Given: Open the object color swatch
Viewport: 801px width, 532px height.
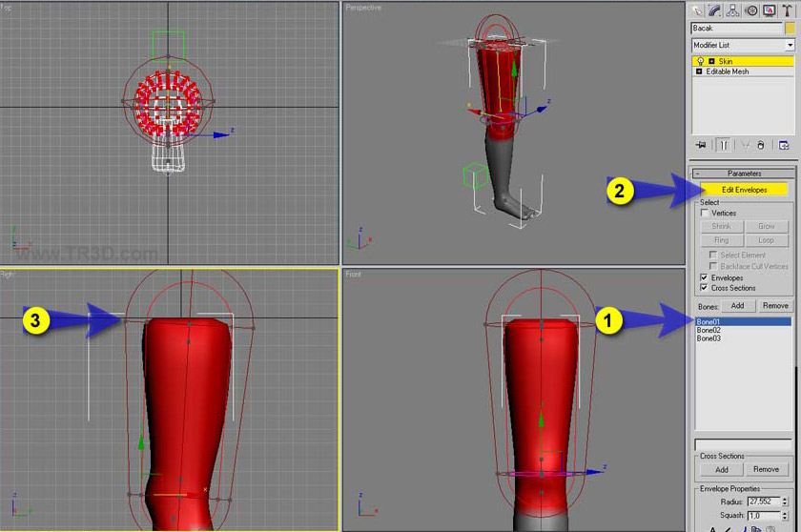Looking at the screenshot, I should point(791,28).
